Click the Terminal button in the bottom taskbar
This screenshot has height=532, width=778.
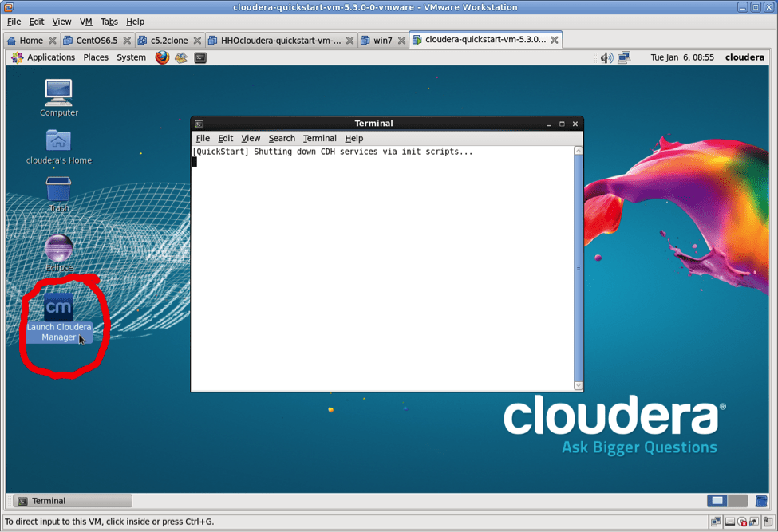(73, 500)
